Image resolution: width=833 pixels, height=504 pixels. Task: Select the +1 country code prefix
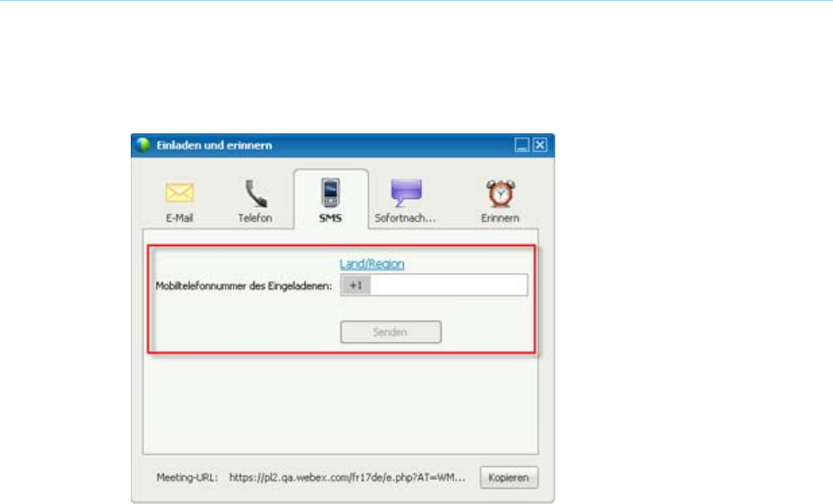pos(356,286)
